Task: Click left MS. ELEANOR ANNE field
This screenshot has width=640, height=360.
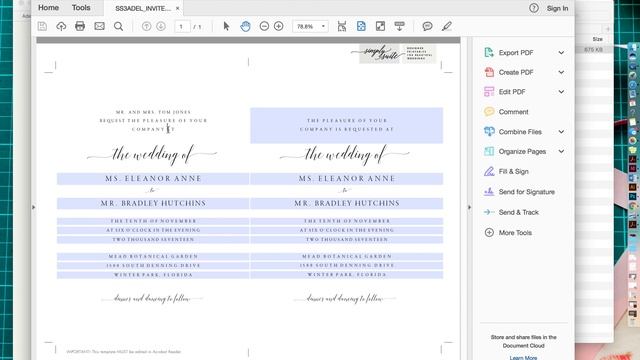Action: [x=153, y=179]
